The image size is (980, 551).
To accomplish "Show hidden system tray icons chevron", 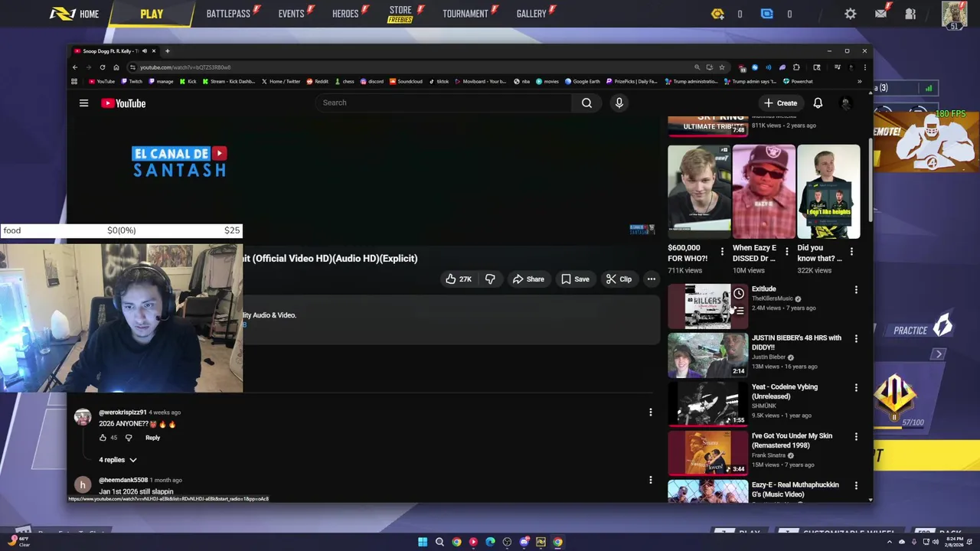I will (x=889, y=542).
